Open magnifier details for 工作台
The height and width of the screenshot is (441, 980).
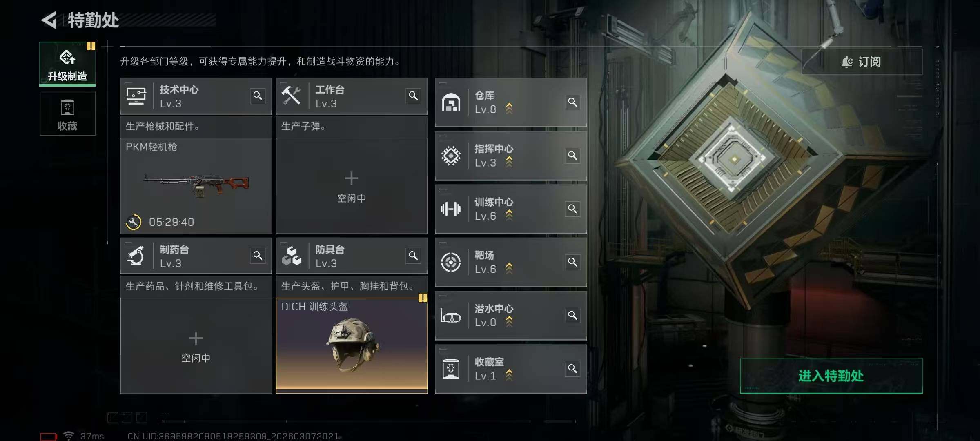[413, 96]
